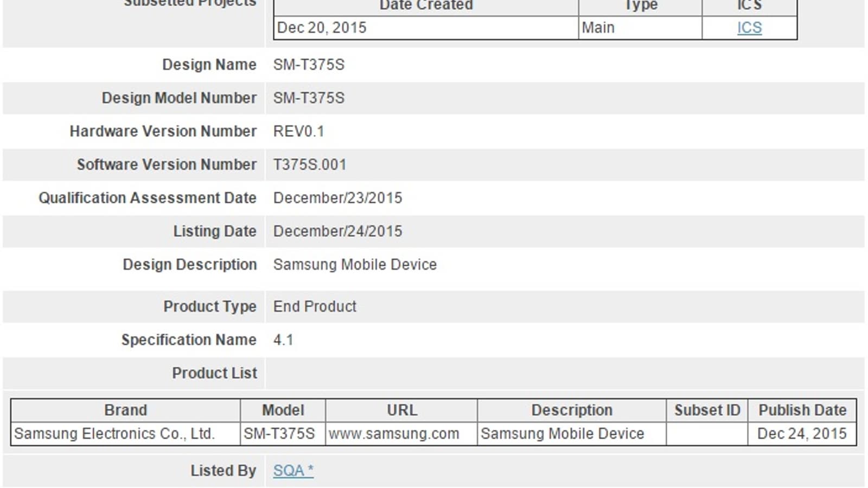Click the REV0.1 hardware version value

298,131
